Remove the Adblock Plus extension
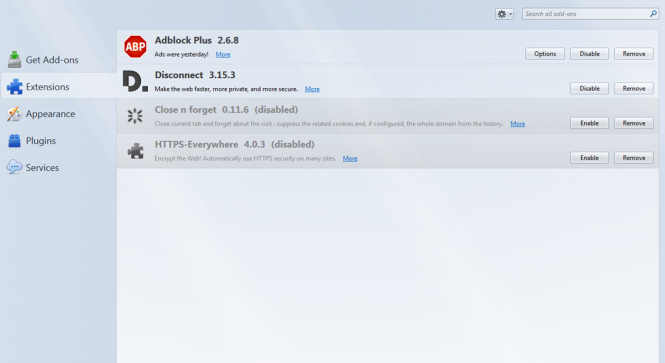665x363 pixels. coord(634,54)
